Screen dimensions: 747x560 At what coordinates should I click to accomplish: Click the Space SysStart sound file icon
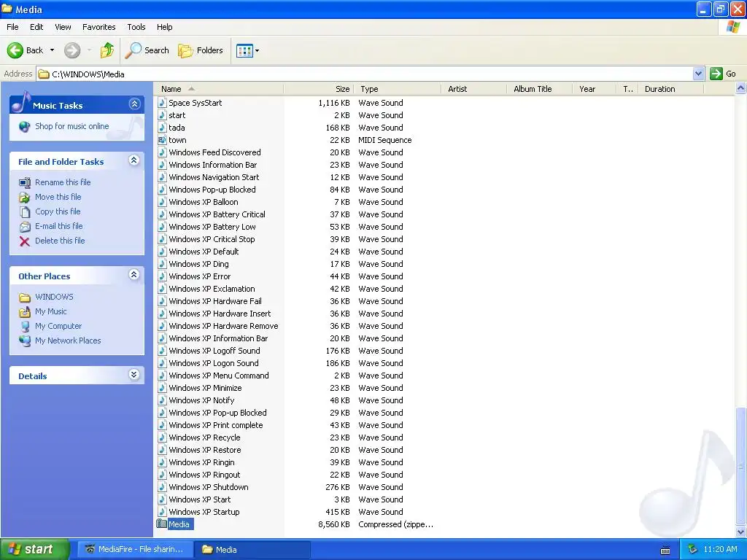162,103
